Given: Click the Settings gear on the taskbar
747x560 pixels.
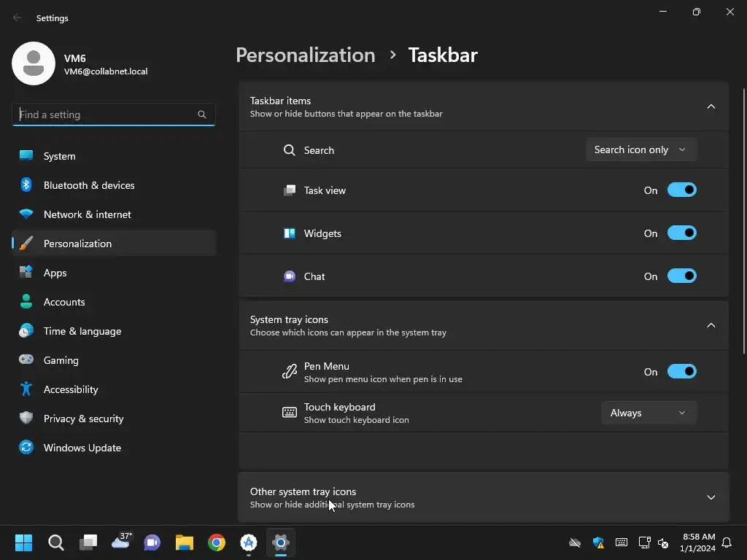Looking at the screenshot, I should [281, 542].
